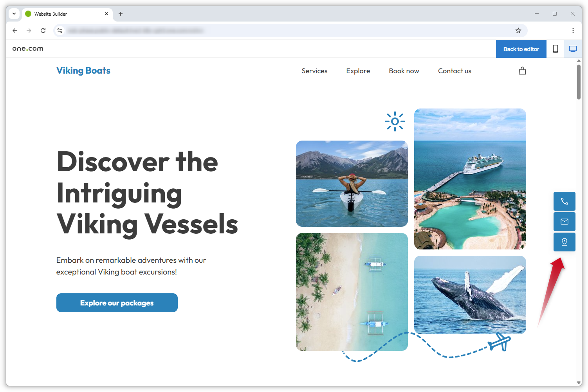Click the Explore our packages button
This screenshot has width=588, height=392.
[x=117, y=303]
